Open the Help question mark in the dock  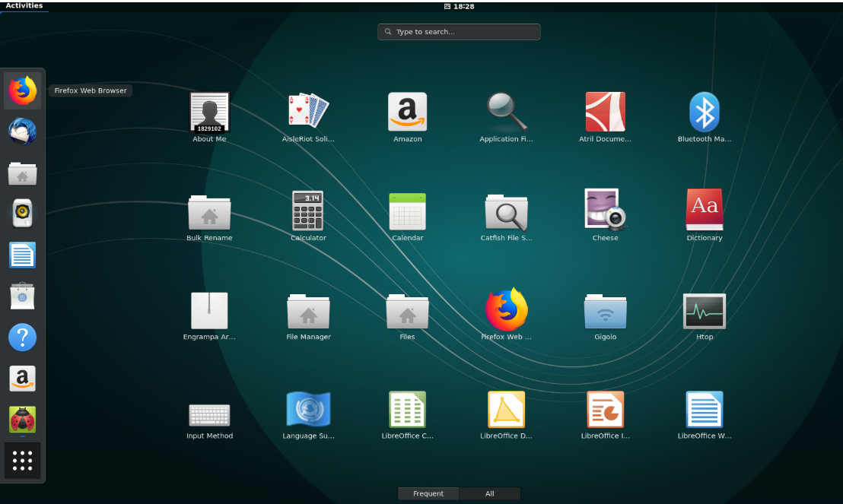pos(23,338)
